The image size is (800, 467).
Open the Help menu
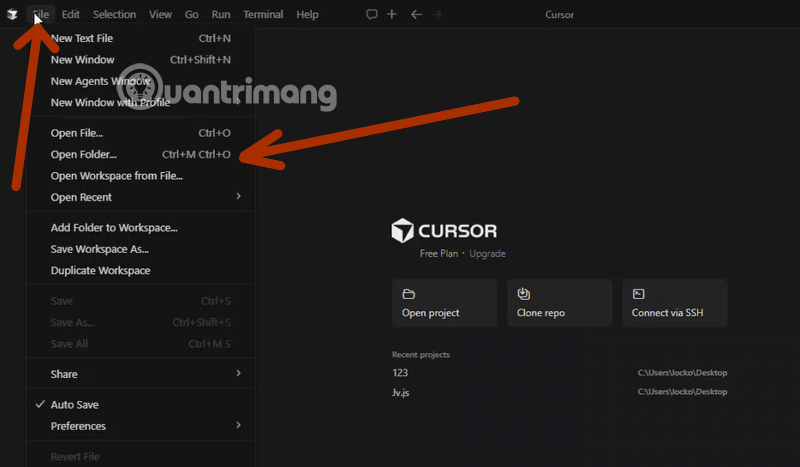pos(307,14)
